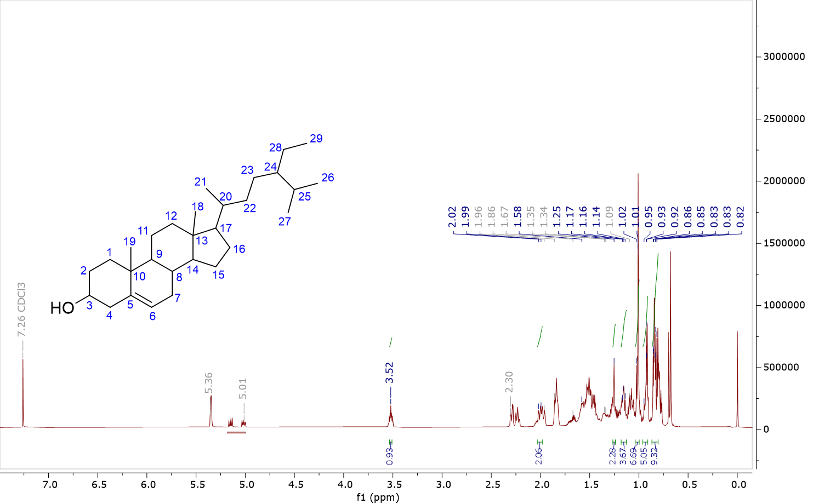
Task: Click the 0.82 peak label at top
Action: click(x=741, y=217)
